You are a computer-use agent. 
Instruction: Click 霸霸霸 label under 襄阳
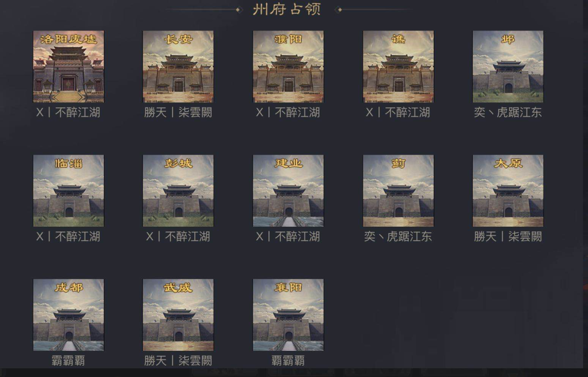click(x=288, y=361)
